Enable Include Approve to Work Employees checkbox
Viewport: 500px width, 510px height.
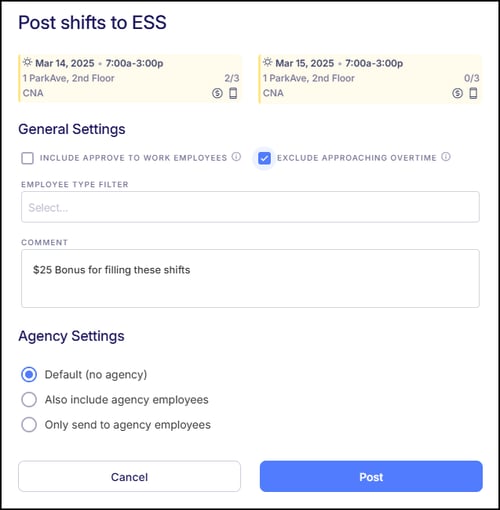pos(27,158)
